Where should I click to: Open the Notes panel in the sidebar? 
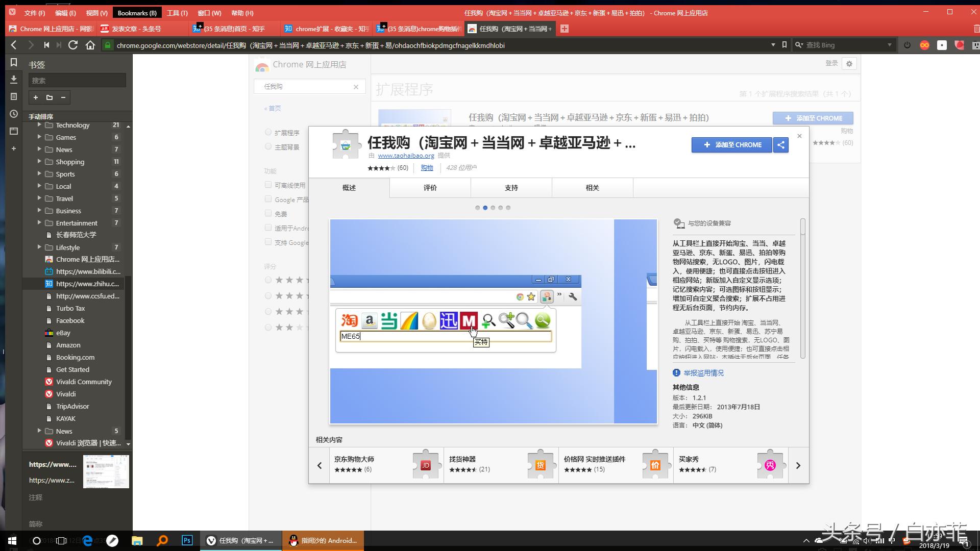[14, 96]
